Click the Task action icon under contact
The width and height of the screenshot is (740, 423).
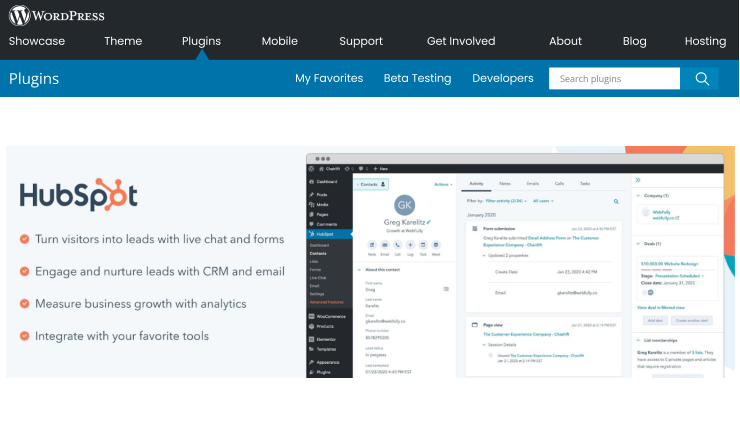[x=423, y=245]
